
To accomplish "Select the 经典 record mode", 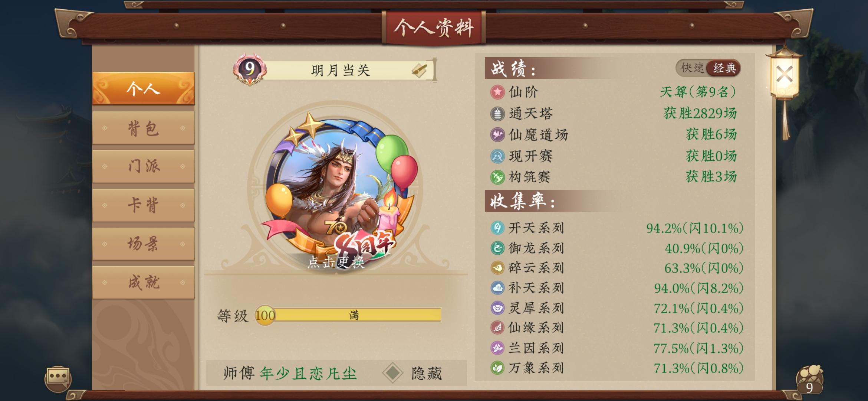I will click(x=724, y=68).
